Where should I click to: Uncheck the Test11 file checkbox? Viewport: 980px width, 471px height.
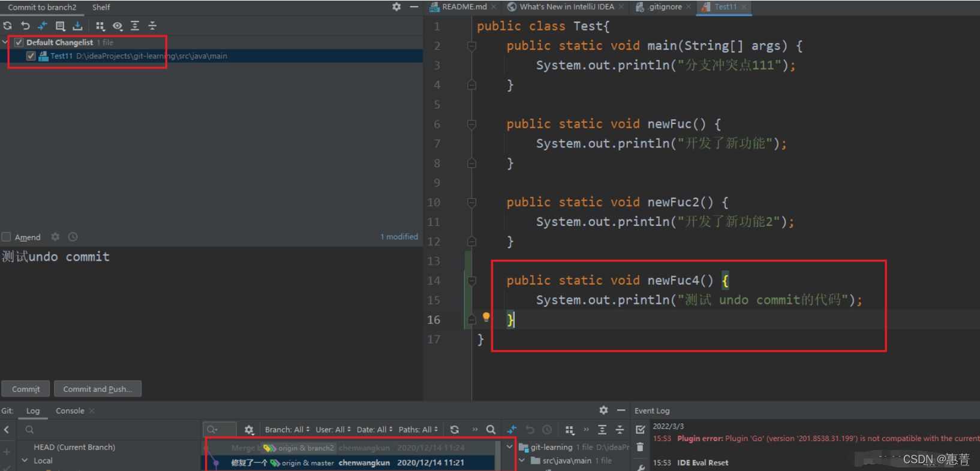pyautogui.click(x=31, y=56)
